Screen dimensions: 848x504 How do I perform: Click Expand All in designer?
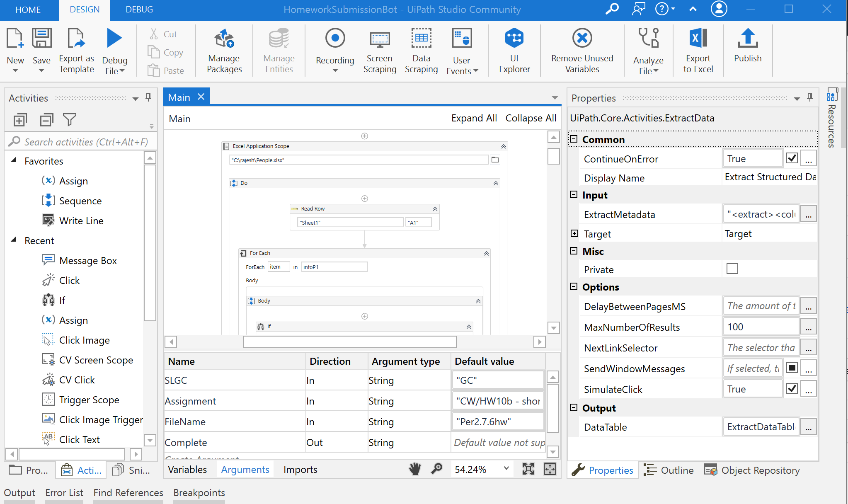click(x=474, y=118)
